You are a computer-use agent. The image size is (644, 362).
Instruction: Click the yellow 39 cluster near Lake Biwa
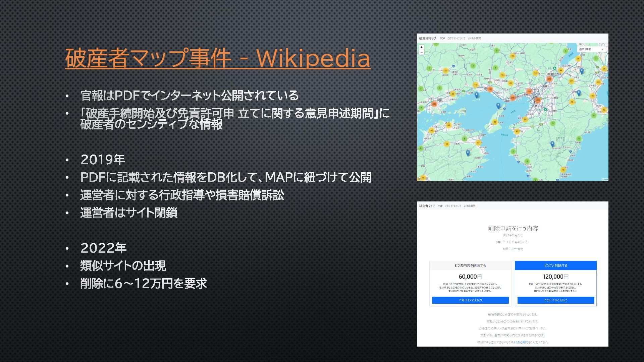[578, 59]
